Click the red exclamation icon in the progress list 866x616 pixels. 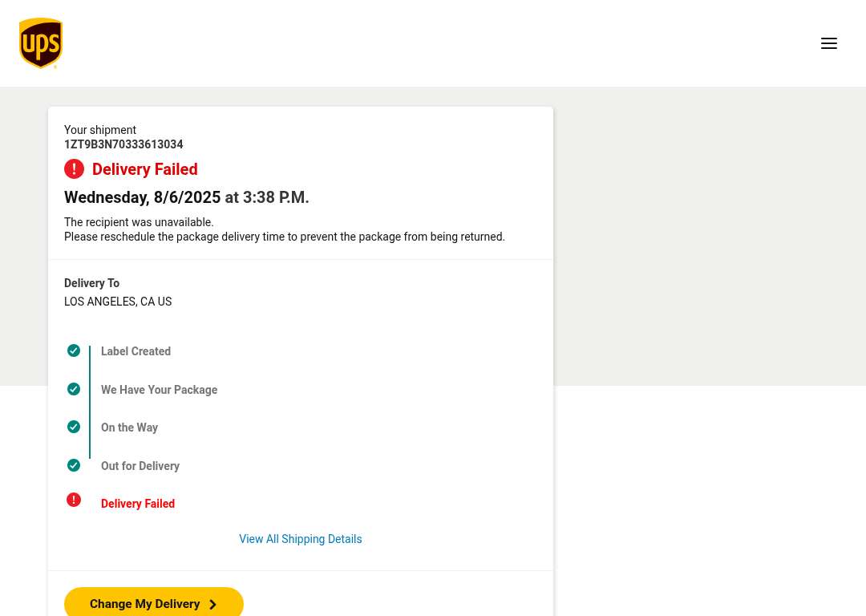(74, 500)
